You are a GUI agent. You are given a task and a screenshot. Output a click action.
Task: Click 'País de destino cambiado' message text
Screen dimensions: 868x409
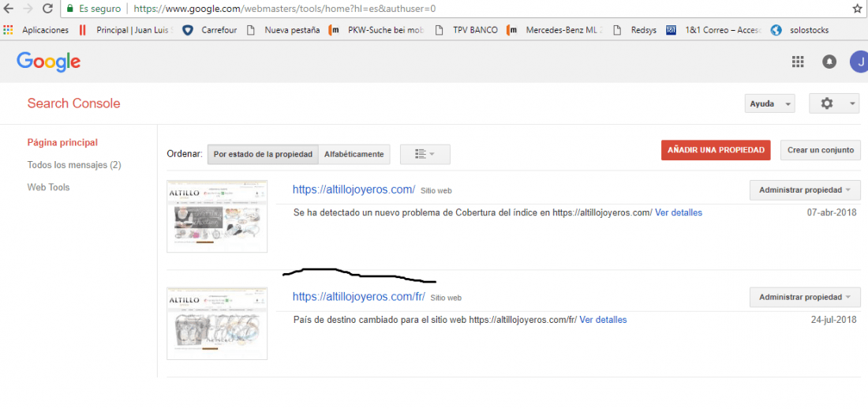coord(435,320)
